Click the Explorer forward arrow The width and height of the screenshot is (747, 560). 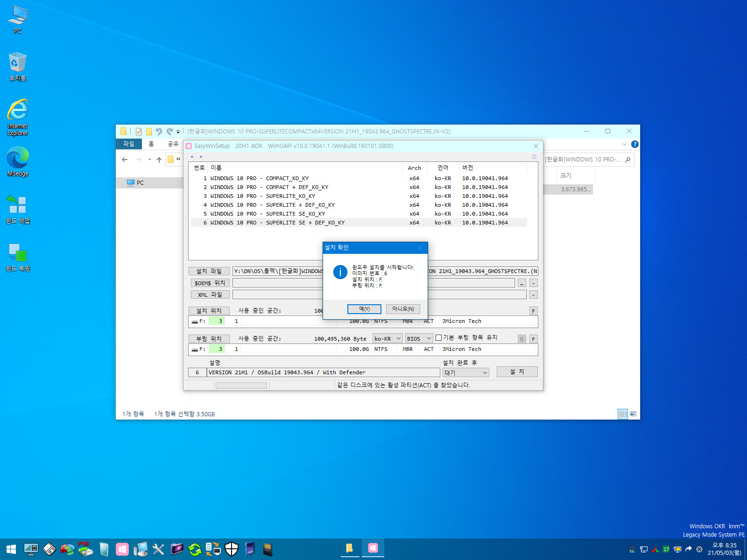(x=138, y=160)
